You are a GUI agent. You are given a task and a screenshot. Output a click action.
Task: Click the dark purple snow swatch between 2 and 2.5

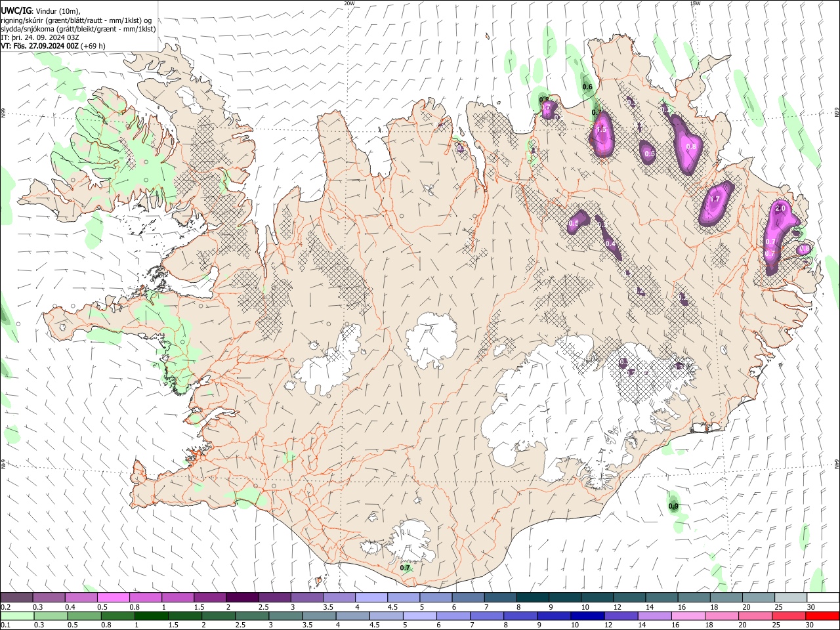[242, 598]
